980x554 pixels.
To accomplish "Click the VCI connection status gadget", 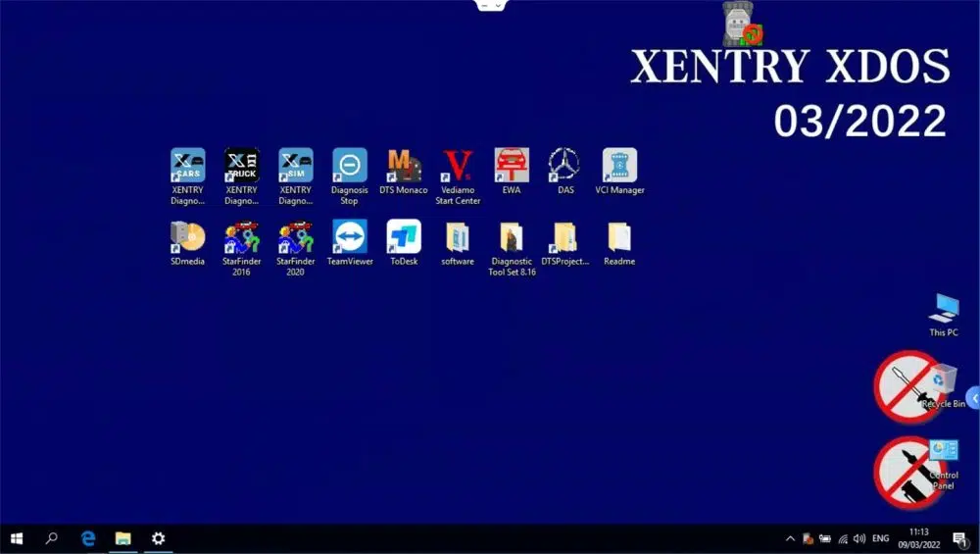I will pos(742,24).
